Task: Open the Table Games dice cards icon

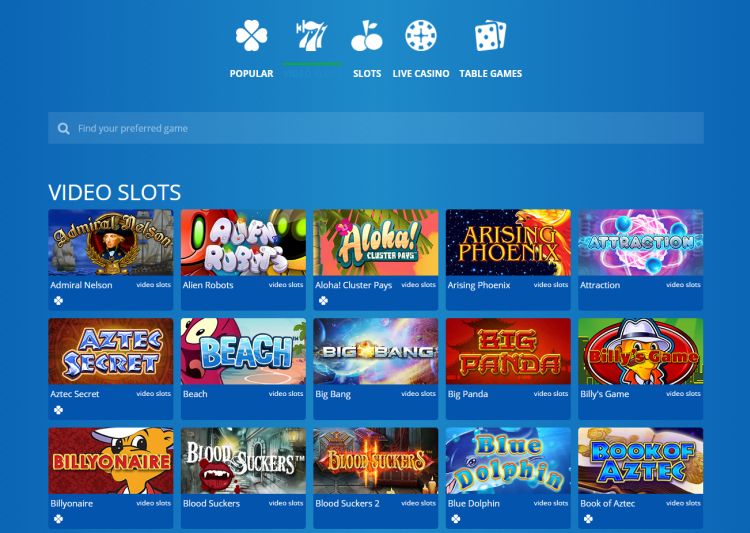Action: click(490, 35)
